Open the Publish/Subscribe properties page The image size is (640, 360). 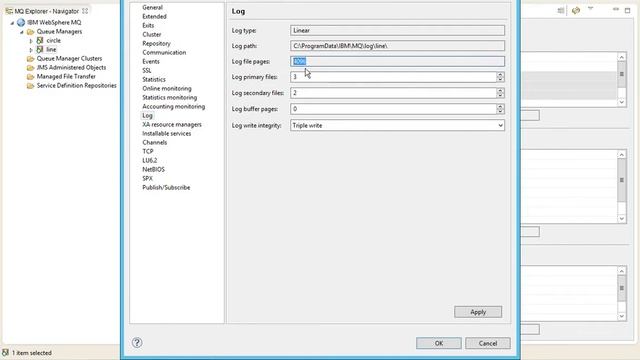click(166, 187)
